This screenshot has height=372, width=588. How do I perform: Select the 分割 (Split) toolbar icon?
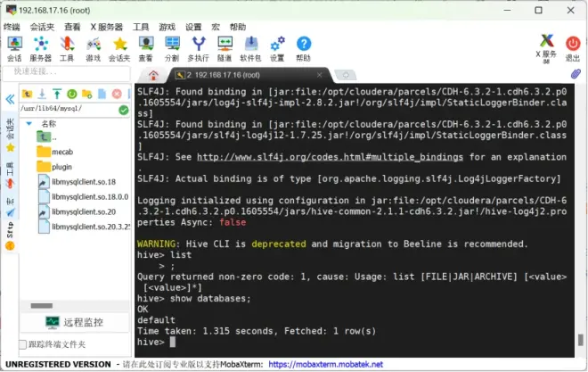(172, 49)
